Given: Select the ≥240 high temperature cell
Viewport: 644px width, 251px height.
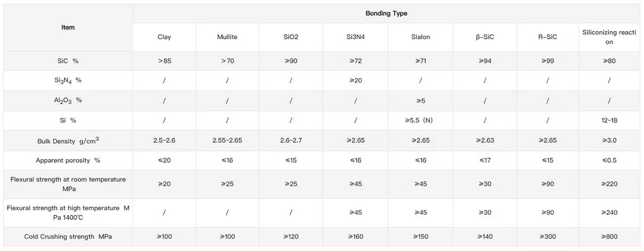Looking at the screenshot, I should (x=609, y=212).
